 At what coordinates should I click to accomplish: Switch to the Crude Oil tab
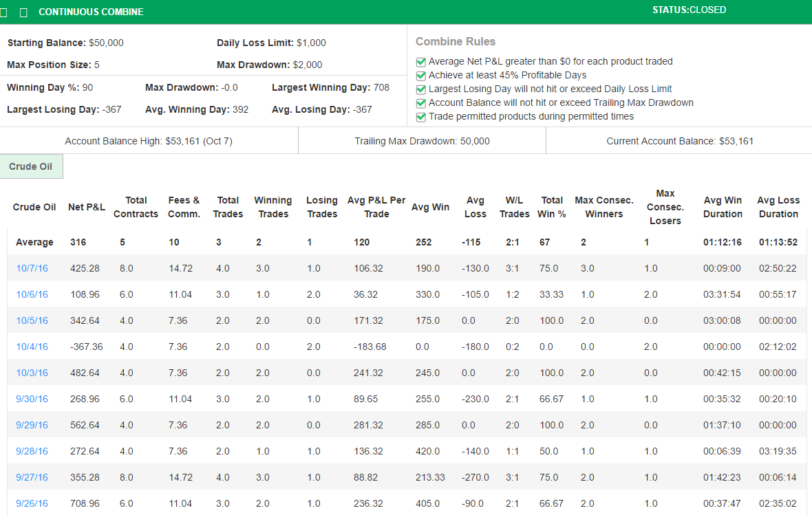(x=31, y=166)
